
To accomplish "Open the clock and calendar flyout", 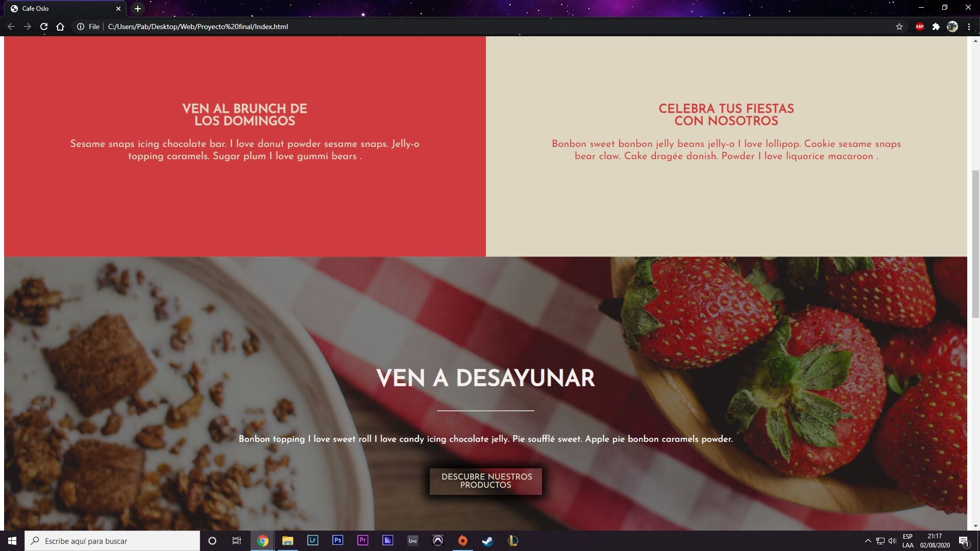I will 935,541.
